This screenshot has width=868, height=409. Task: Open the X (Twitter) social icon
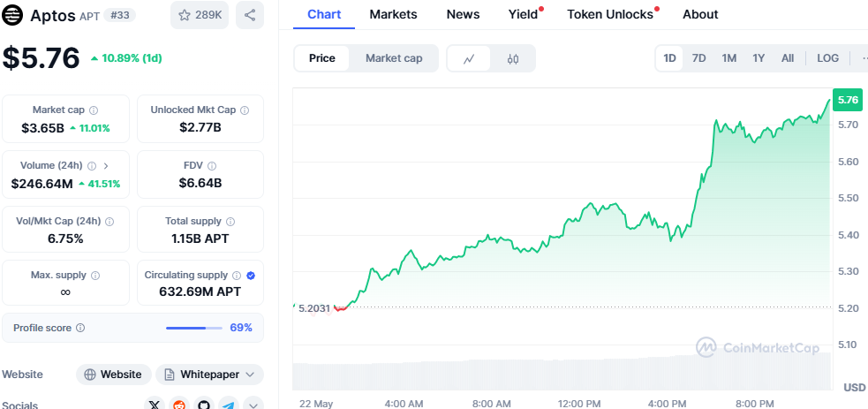point(155,405)
